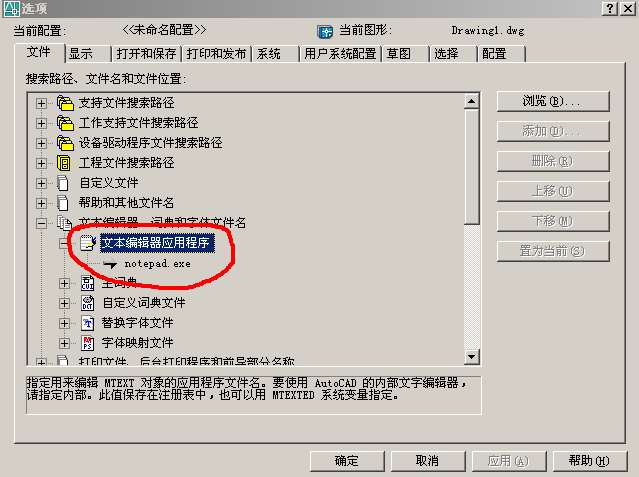639x477 pixels.
Task: Click the 当前图形 drawing icon
Action: 325,31
